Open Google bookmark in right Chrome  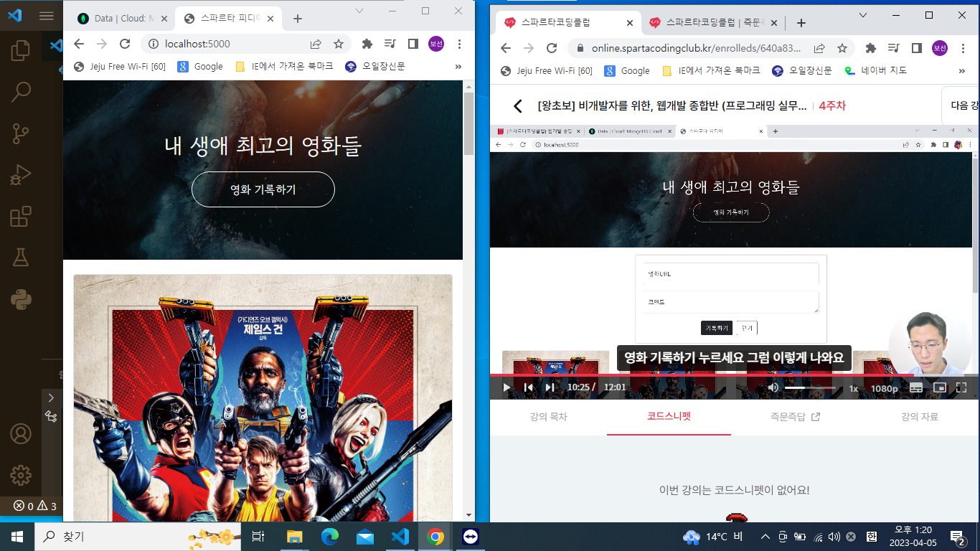(627, 70)
